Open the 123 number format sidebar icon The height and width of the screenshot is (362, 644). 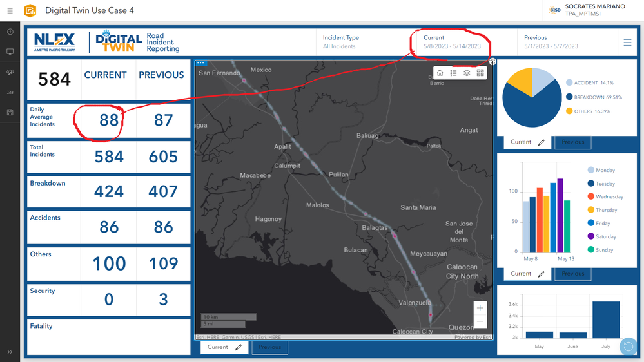[x=10, y=92]
